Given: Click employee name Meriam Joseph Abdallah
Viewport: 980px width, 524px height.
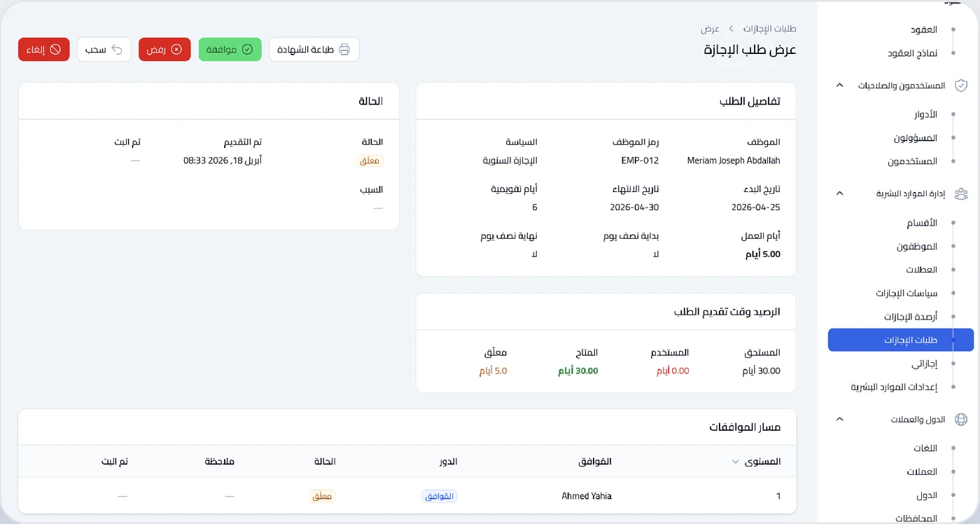Looking at the screenshot, I should 734,160.
